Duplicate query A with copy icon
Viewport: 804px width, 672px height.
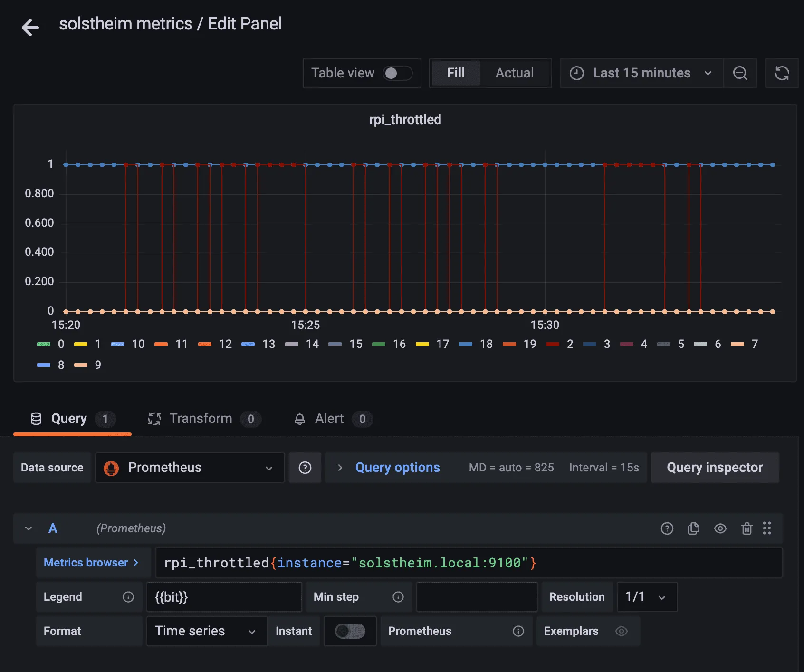click(693, 528)
